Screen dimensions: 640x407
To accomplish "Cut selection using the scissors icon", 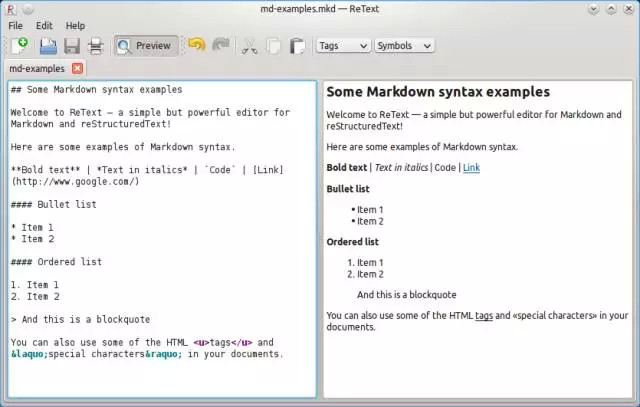I will click(249, 46).
